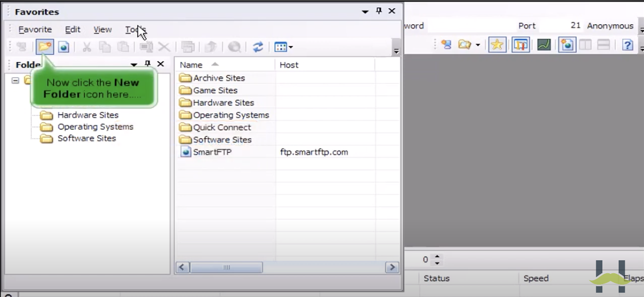
Task: Click the greyed Connect icon at toolbar start
Action: [22, 47]
